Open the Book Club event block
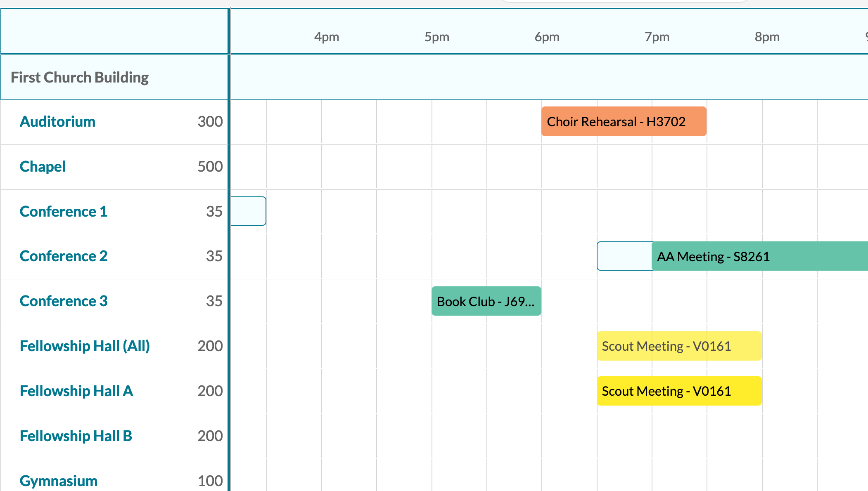The height and width of the screenshot is (491, 868). click(x=486, y=302)
